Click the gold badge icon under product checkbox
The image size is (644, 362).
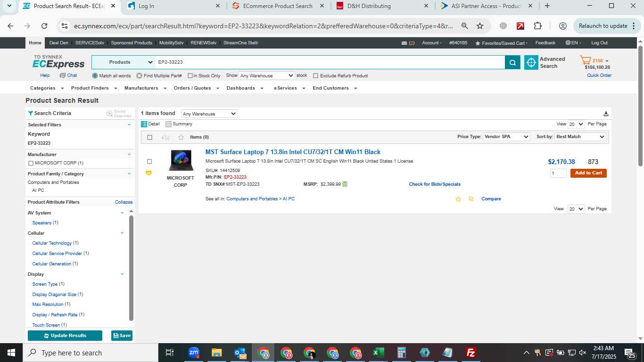(x=149, y=173)
